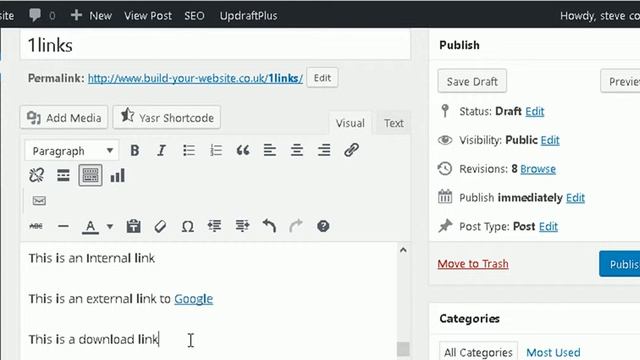Open the special character Omega picker

[188, 226]
